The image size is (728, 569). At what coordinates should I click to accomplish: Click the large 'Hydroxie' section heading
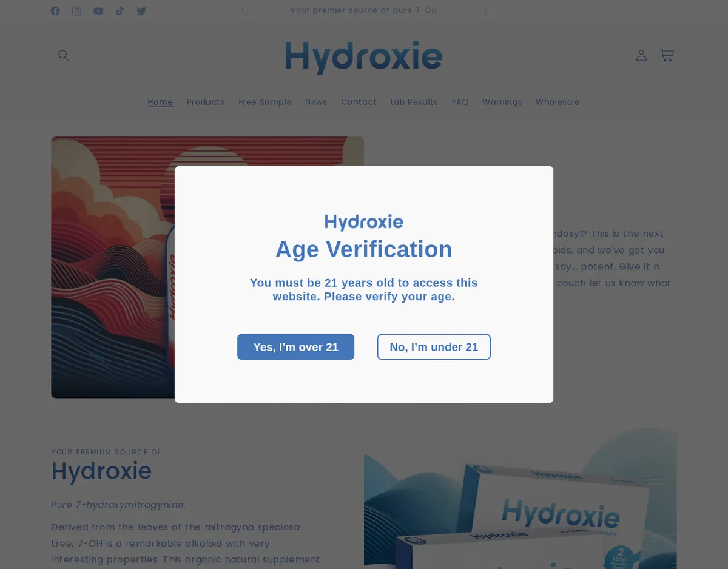click(101, 471)
